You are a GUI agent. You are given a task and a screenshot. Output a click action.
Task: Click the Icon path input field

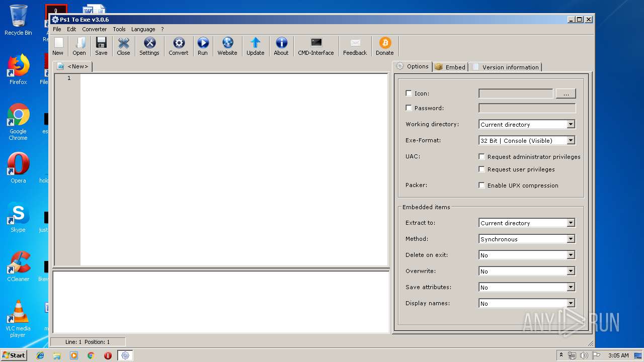pyautogui.click(x=516, y=94)
